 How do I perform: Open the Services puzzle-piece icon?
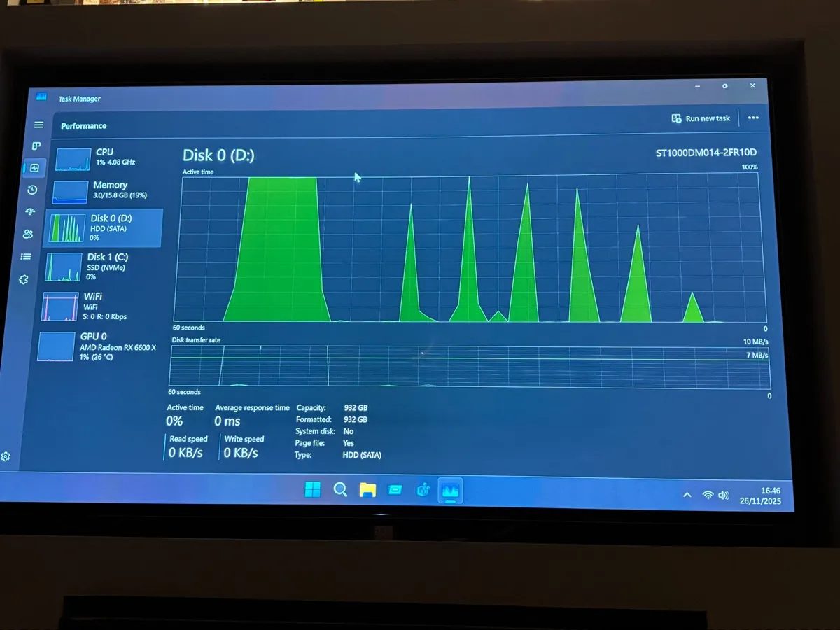tap(24, 279)
